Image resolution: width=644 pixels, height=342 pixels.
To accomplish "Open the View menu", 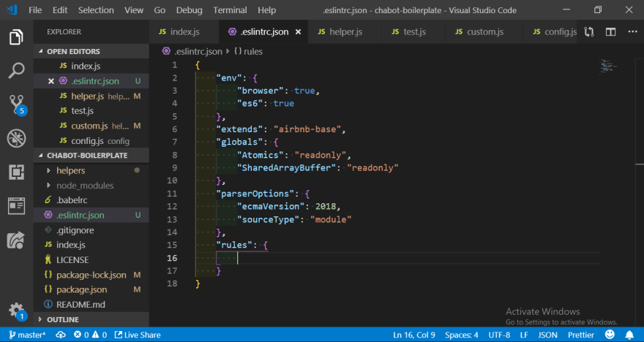I will [134, 10].
